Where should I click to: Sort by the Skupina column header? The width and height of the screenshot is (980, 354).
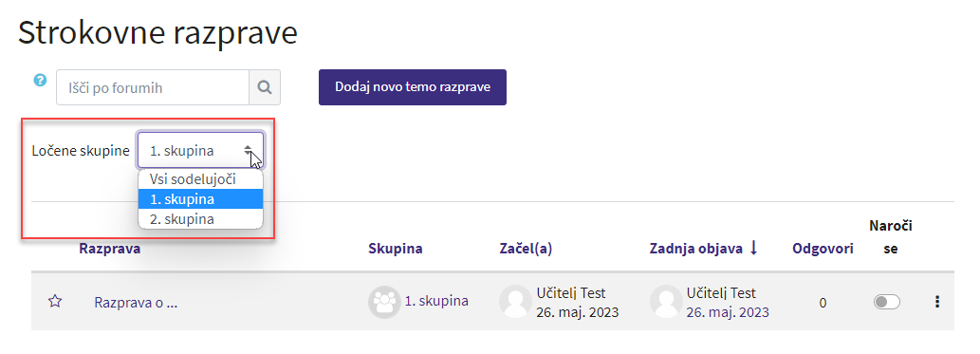coord(395,249)
